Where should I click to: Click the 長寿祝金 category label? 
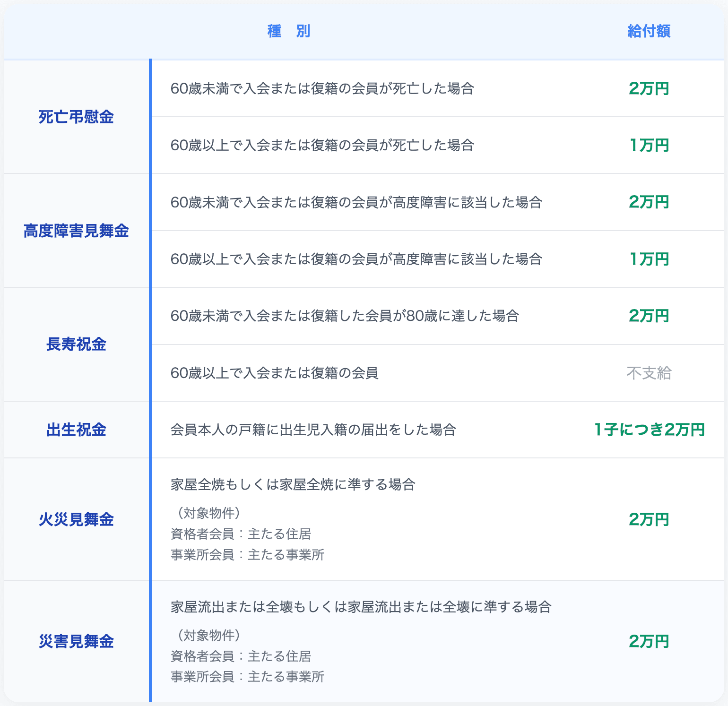point(76,344)
